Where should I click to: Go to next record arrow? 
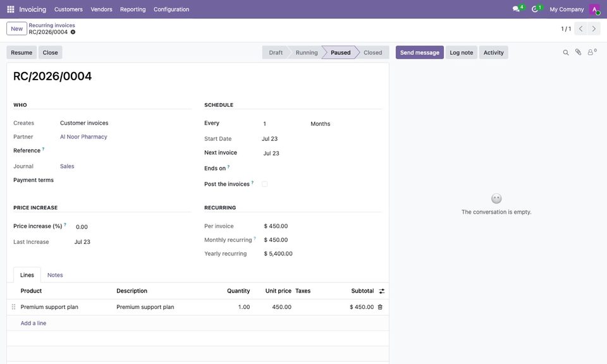coord(594,28)
